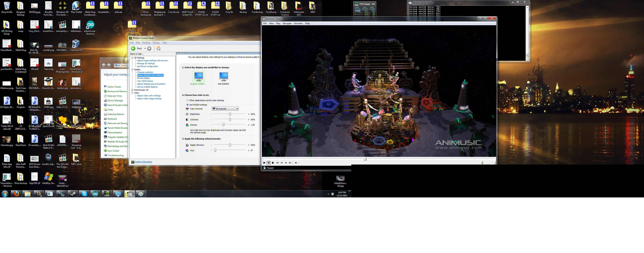Click the media player seek bar handle
Image resolution: width=644 pixels, height=253 pixels.
[365, 159]
